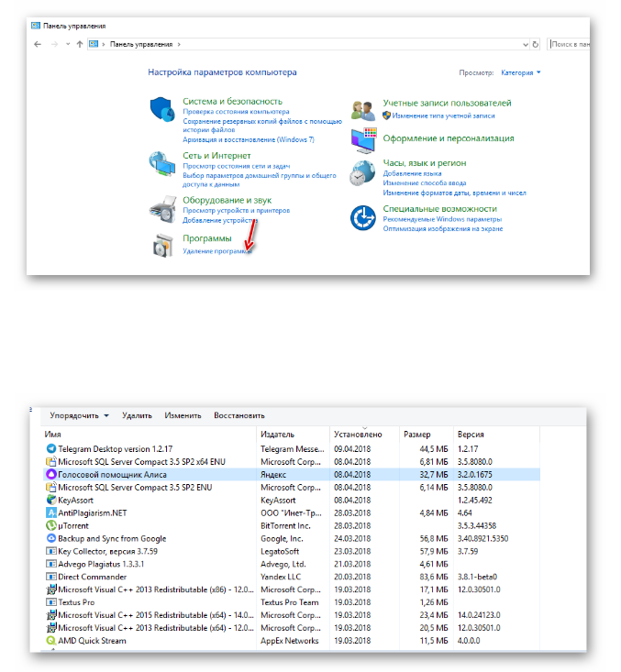The height and width of the screenshot is (672, 621).
Task: Open the Сеть и Интернет heading link
Action: point(216,156)
